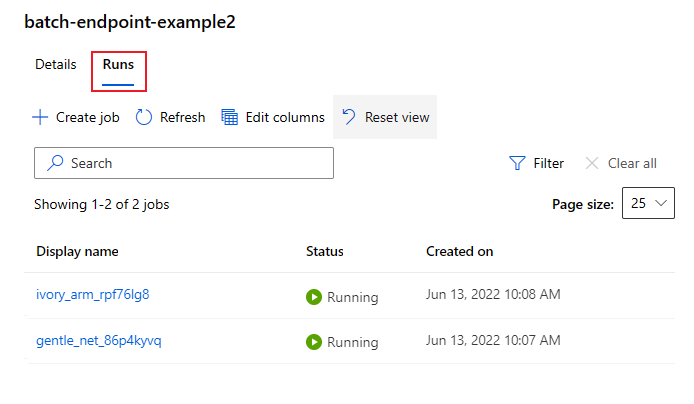The width and height of the screenshot is (694, 404).
Task: Click the magnifier icon in search box
Action: (x=56, y=163)
